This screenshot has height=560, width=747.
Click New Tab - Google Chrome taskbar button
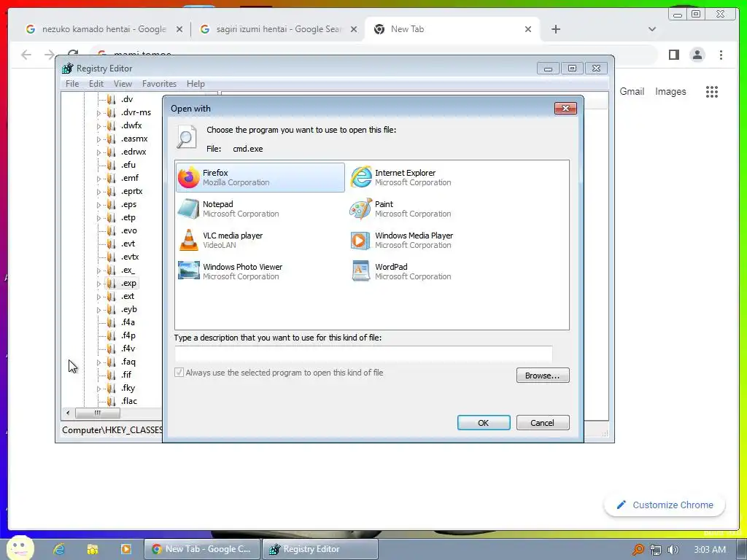tap(203, 549)
